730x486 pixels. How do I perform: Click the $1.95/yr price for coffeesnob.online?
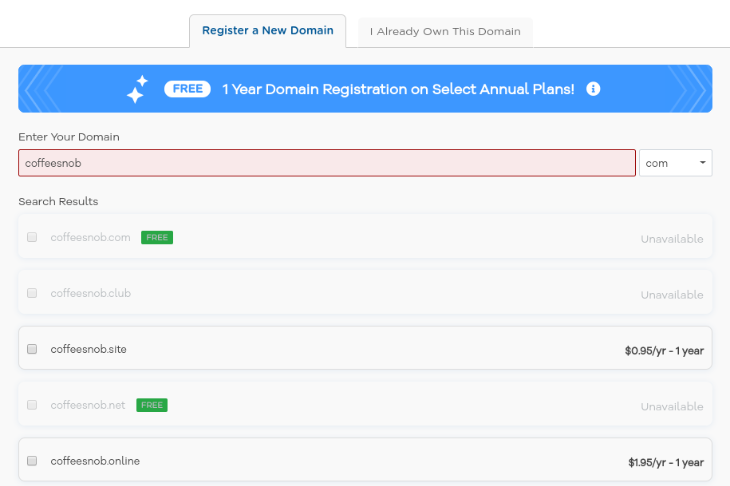664,463
